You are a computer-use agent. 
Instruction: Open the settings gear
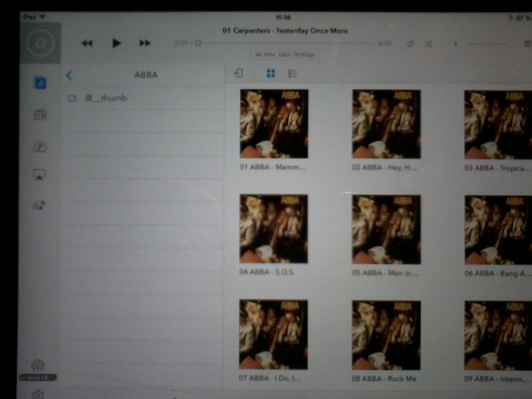(38, 394)
